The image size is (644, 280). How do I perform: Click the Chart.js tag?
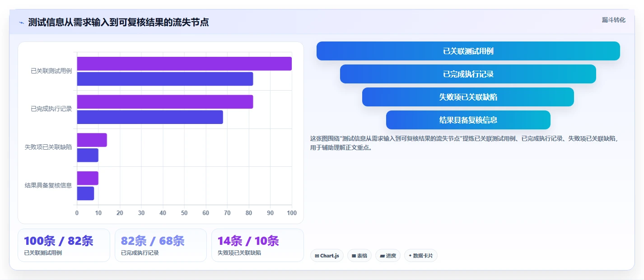coord(327,256)
